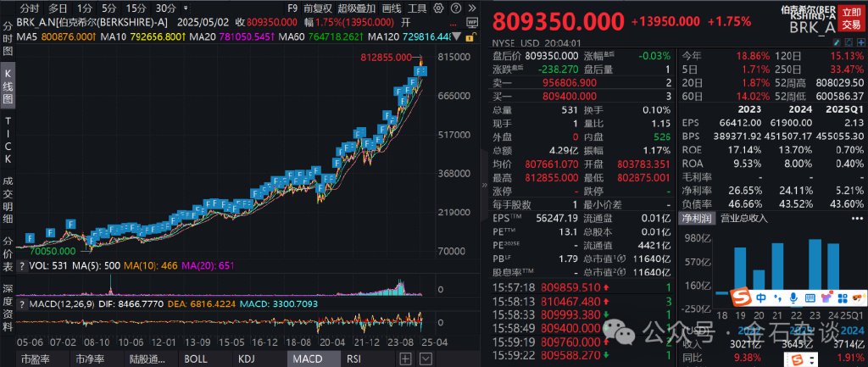Image resolution: width=868 pixels, height=367 pixels.
Task: Click the MA20 value 781050.545
Action: pyautogui.click(x=247, y=37)
